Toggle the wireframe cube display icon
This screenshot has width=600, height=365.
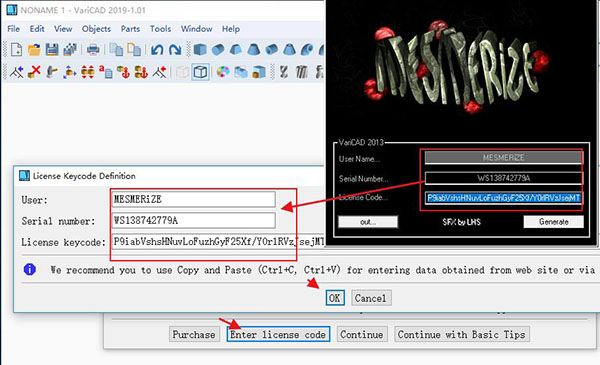point(201,72)
